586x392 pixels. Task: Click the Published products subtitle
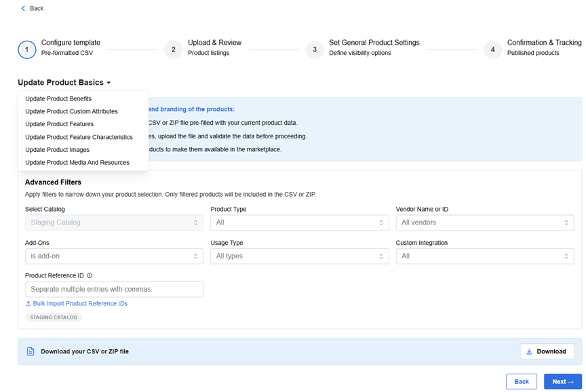point(533,53)
